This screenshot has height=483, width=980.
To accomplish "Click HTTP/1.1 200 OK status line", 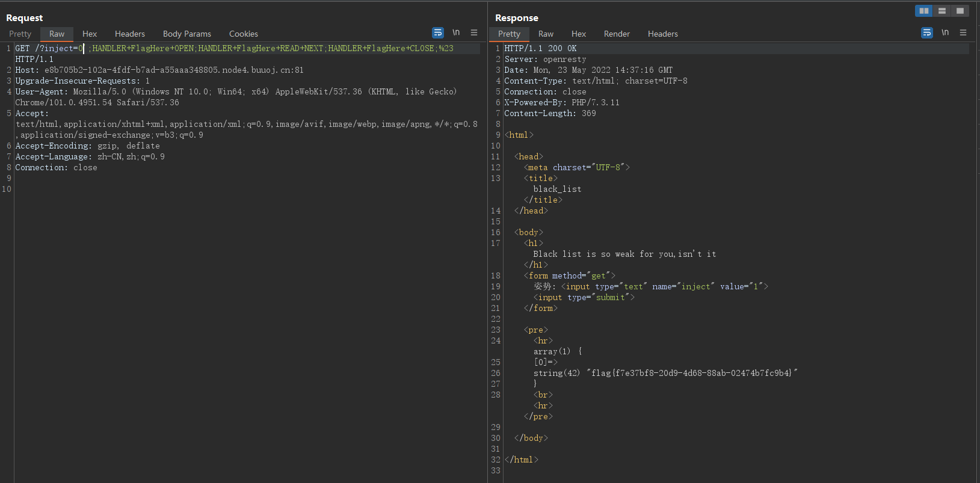I will pyautogui.click(x=540, y=48).
